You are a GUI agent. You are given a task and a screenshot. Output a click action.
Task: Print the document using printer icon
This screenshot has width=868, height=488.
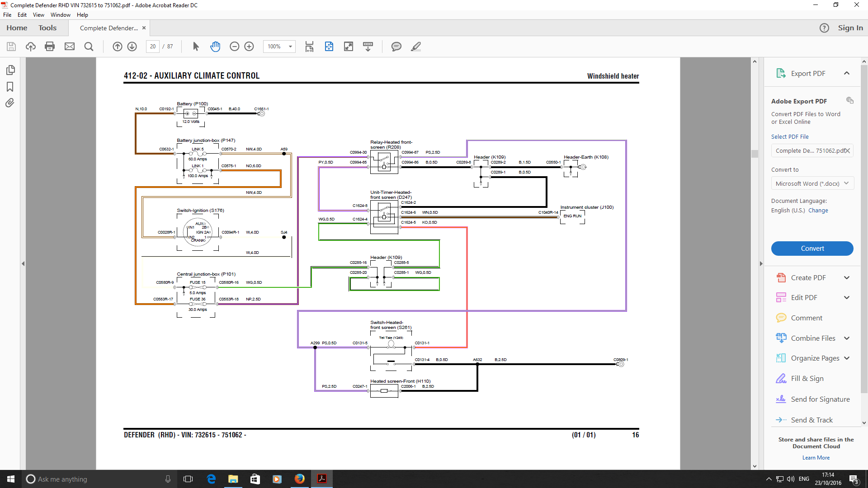coord(50,47)
